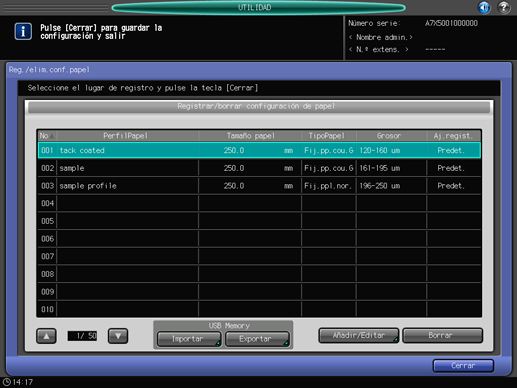Click the serial number A7X5001000000
517x388 pixels.
point(451,23)
